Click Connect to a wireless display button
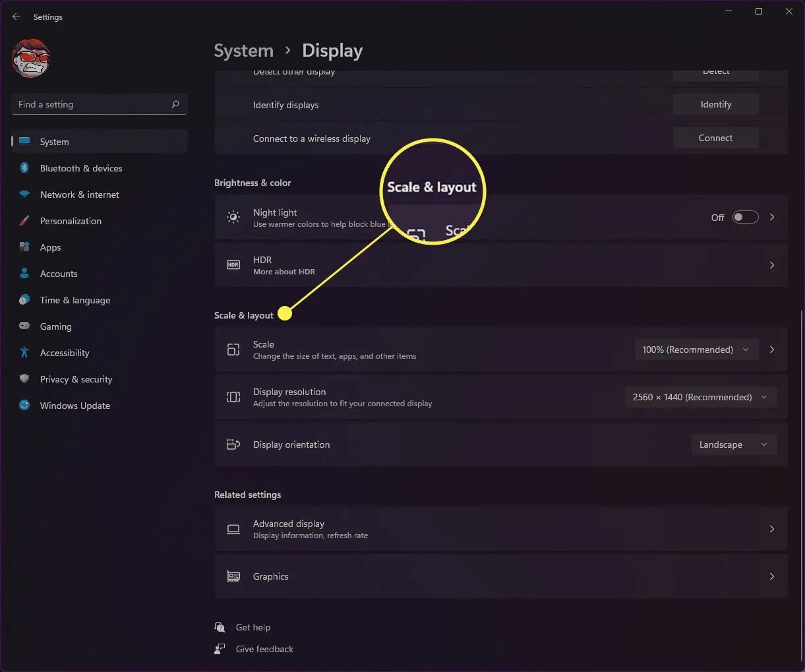 click(x=715, y=138)
